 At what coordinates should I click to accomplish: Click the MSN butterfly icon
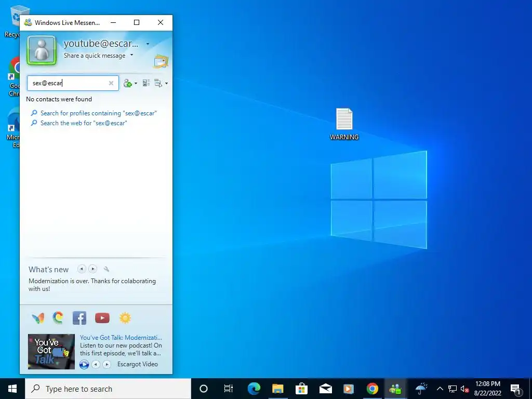coord(38,318)
